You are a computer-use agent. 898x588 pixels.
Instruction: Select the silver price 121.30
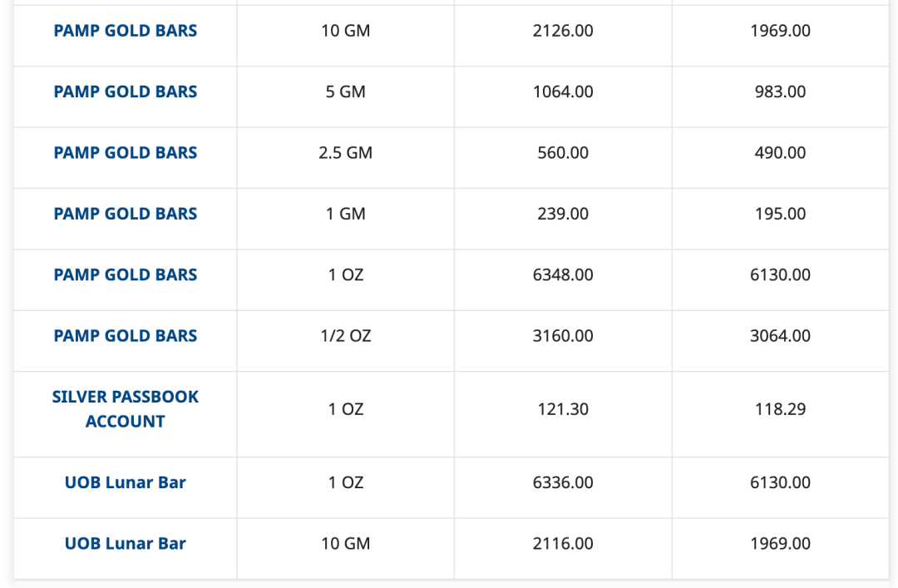coord(563,409)
